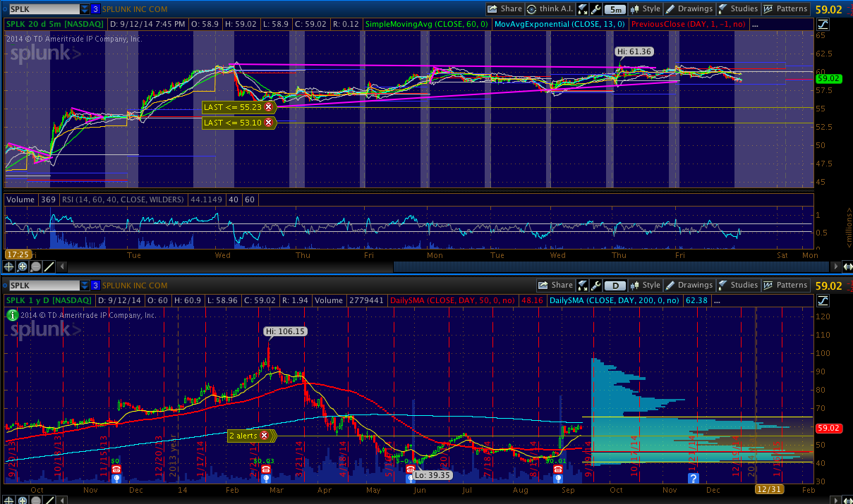This screenshot has height=504, width=853.
Task: Toggle log scale button on lower chart
Action: [x=823, y=300]
